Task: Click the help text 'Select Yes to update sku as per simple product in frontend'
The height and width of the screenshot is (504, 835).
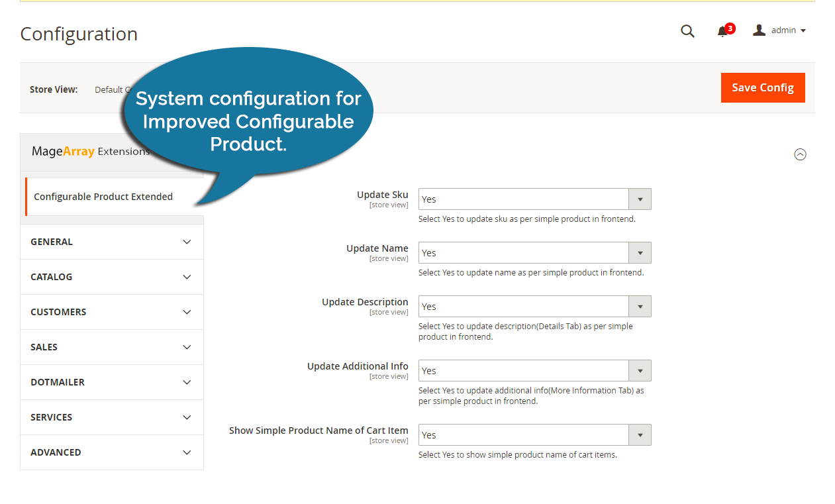Action: click(x=527, y=219)
